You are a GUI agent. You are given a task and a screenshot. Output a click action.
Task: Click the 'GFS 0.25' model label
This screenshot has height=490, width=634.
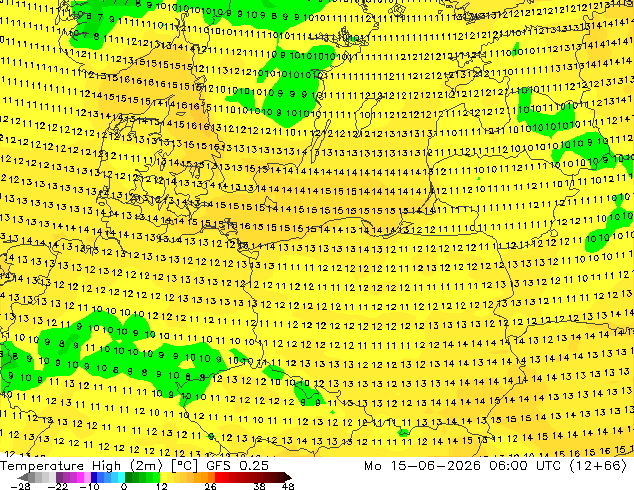237,466
